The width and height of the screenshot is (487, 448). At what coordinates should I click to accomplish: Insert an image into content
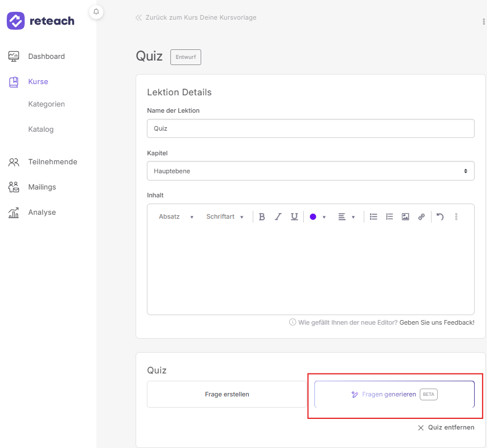coord(405,216)
